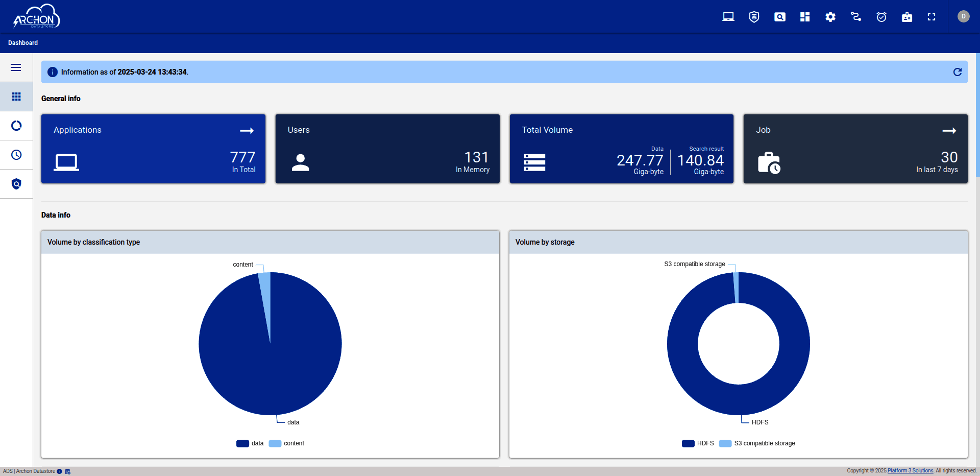Select the workflow connections icon
The height and width of the screenshot is (476, 980).
[855, 16]
